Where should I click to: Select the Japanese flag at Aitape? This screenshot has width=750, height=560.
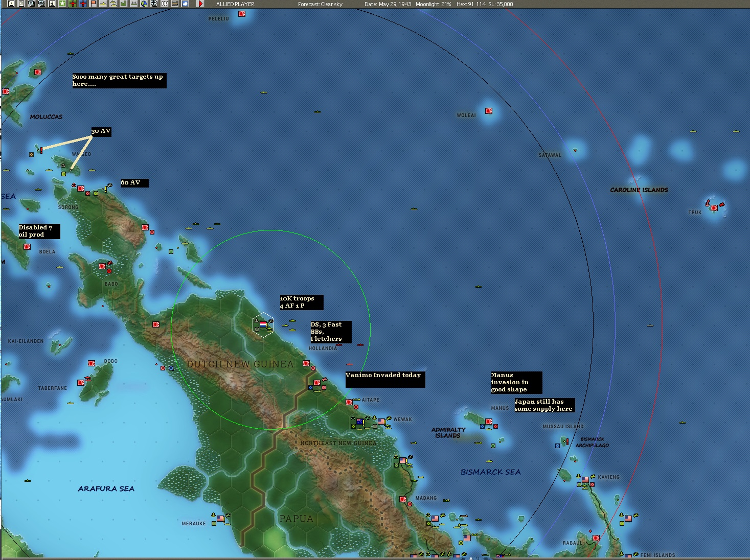tap(349, 402)
